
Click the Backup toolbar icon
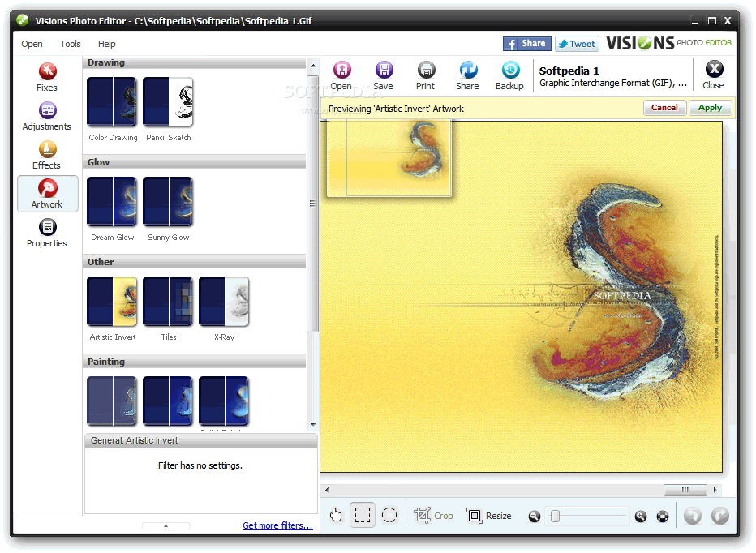(x=509, y=75)
